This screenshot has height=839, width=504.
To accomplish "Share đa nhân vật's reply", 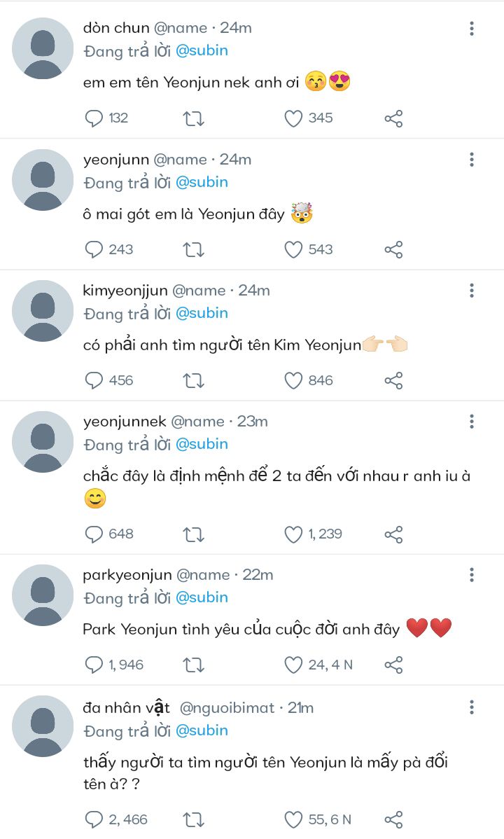I will pyautogui.click(x=394, y=819).
